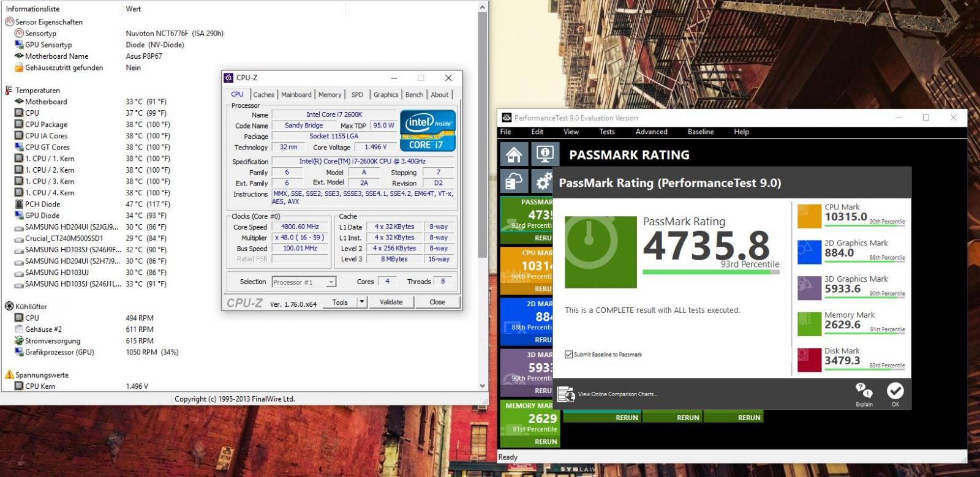Screen dimensions: 980x477
Task: Click the Informationsliste column header
Action: click(x=61, y=9)
